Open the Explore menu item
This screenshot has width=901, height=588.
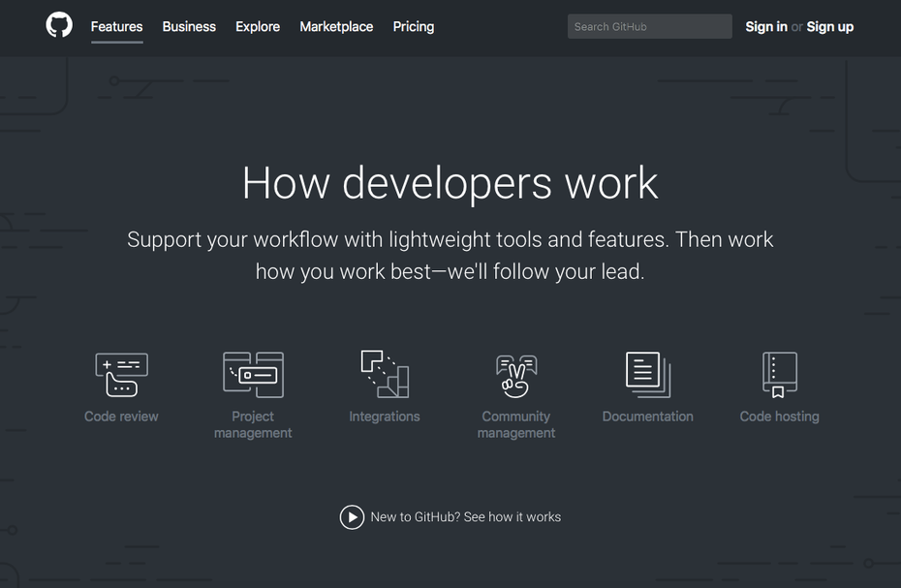[258, 26]
